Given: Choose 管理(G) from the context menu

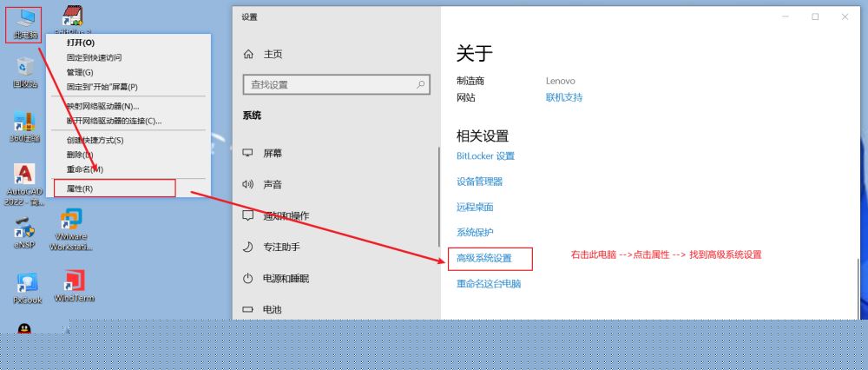Looking at the screenshot, I should pyautogui.click(x=80, y=72).
